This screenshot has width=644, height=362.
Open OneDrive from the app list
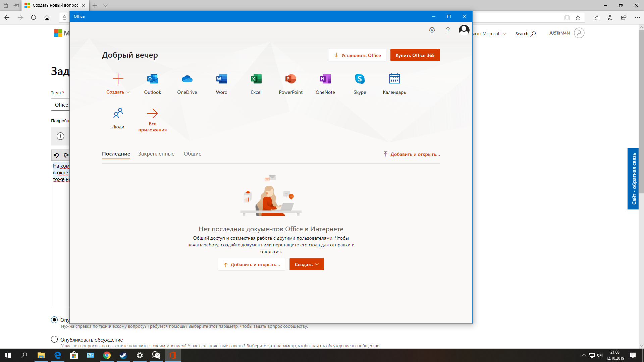point(187,79)
